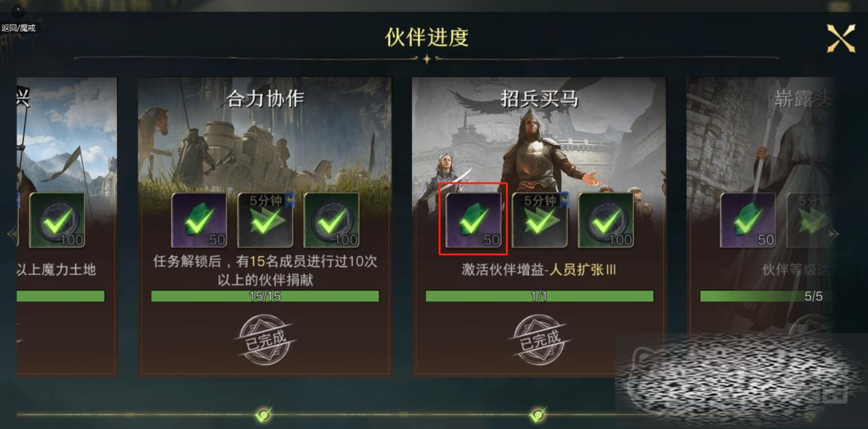The width and height of the screenshot is (868, 429).
Task: Close the 伙伴进度 panel with crossed swords
Action: coord(841,38)
